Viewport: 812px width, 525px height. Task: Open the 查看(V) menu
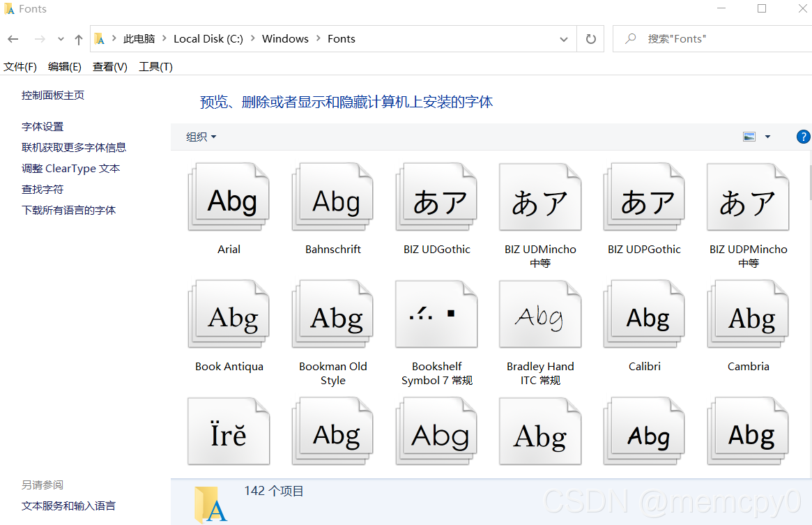pos(110,67)
